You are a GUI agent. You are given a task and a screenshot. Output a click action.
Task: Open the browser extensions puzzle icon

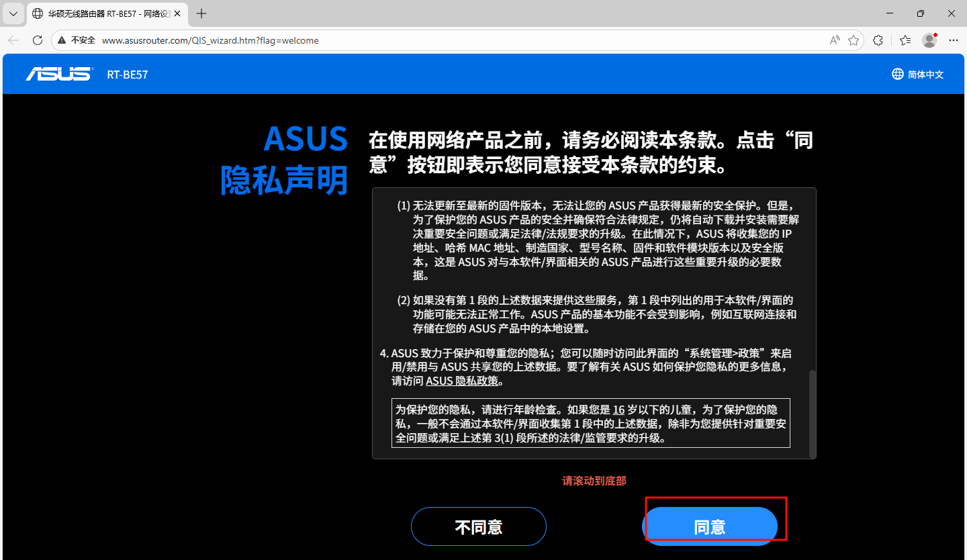[x=878, y=40]
